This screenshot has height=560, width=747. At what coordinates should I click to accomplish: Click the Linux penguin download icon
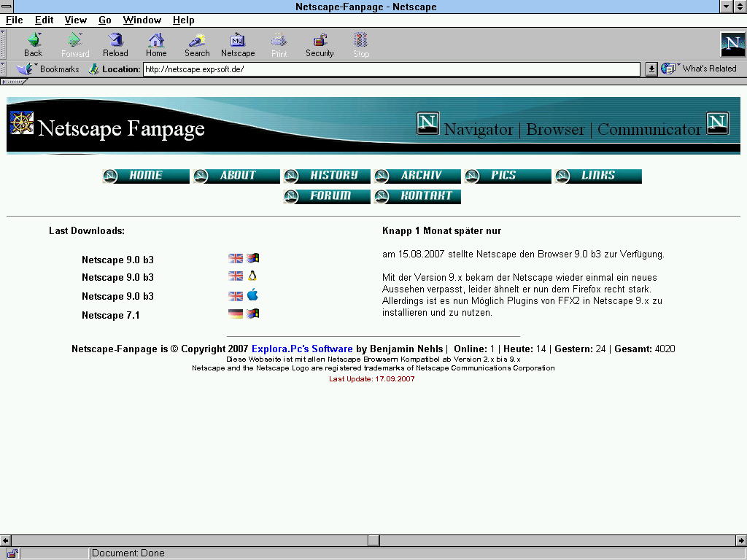252,276
